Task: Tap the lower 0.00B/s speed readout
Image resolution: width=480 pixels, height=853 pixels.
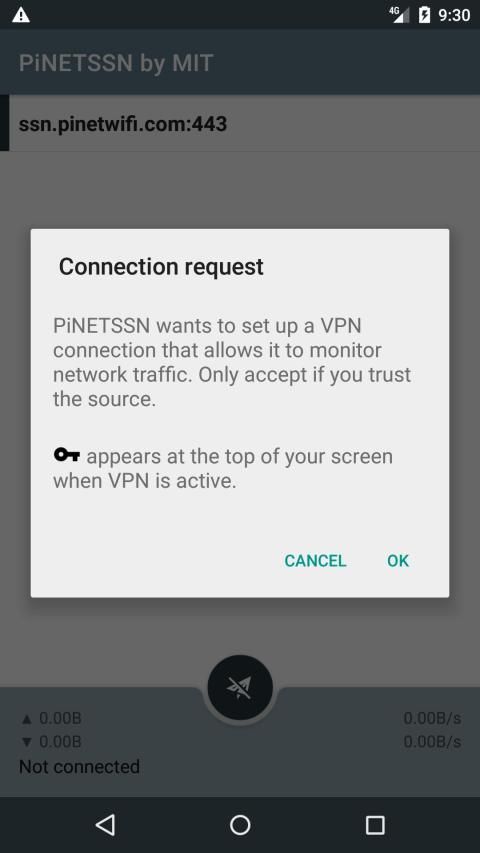Action: tap(432, 741)
